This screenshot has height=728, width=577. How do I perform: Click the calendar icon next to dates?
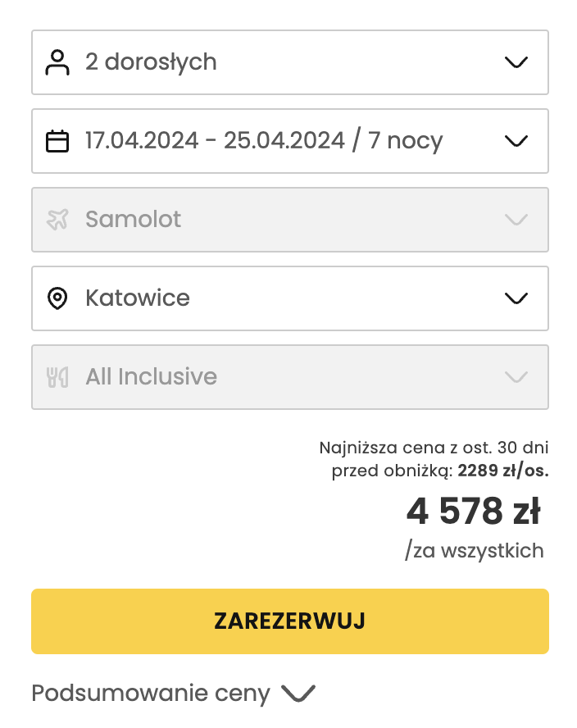[x=57, y=140]
